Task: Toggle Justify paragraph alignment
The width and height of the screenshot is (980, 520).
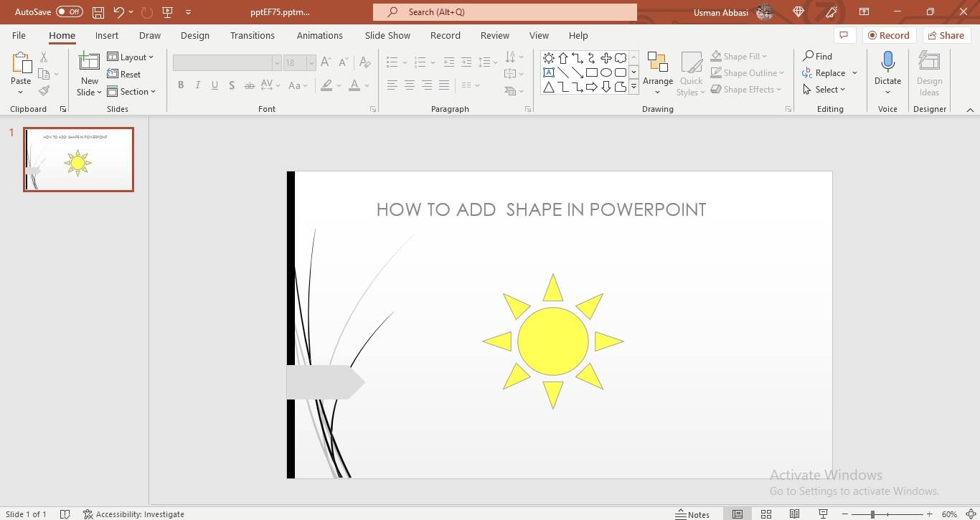Action: tap(444, 85)
